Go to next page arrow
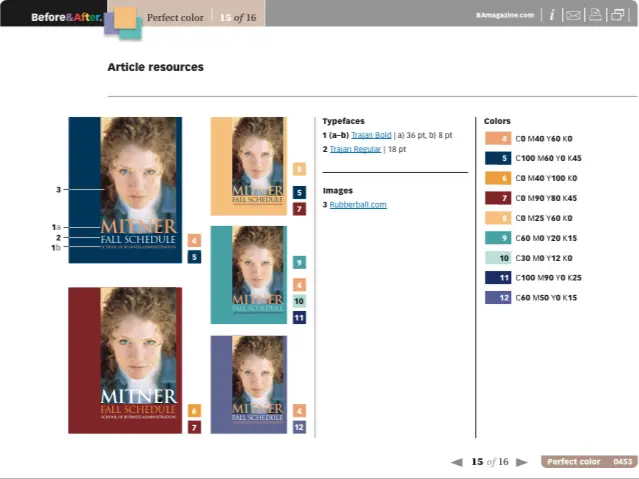 click(x=521, y=462)
